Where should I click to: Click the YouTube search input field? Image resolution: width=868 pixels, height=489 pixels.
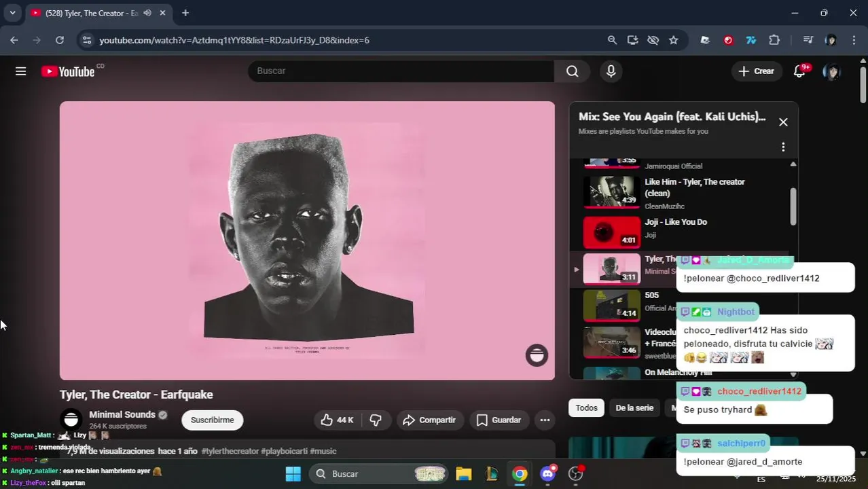[x=401, y=71]
